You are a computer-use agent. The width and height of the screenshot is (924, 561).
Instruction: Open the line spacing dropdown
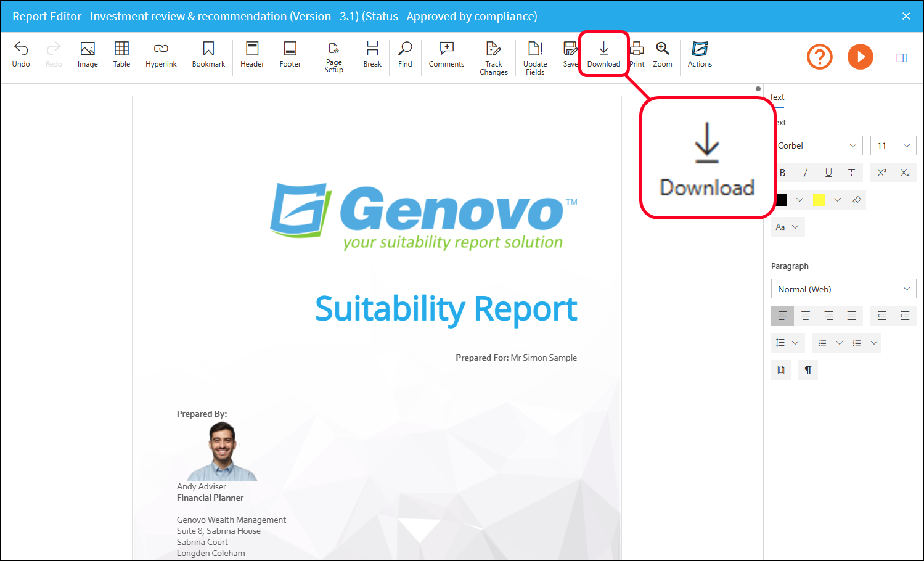788,343
